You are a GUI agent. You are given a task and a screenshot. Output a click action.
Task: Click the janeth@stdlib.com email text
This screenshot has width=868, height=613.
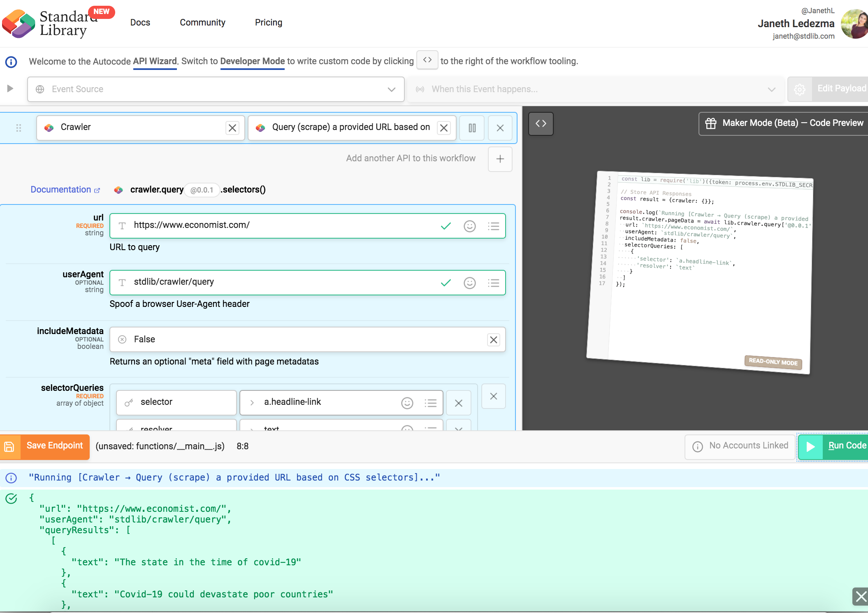click(803, 36)
